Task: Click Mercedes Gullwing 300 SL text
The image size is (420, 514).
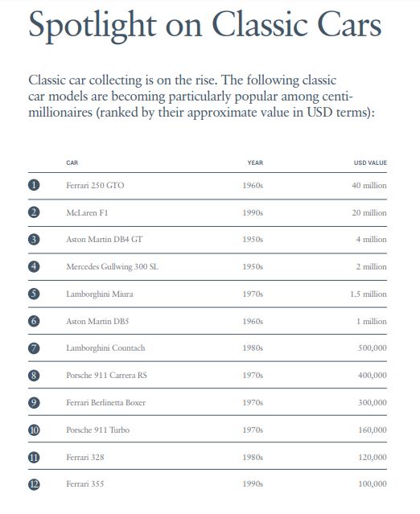Action: (112, 266)
